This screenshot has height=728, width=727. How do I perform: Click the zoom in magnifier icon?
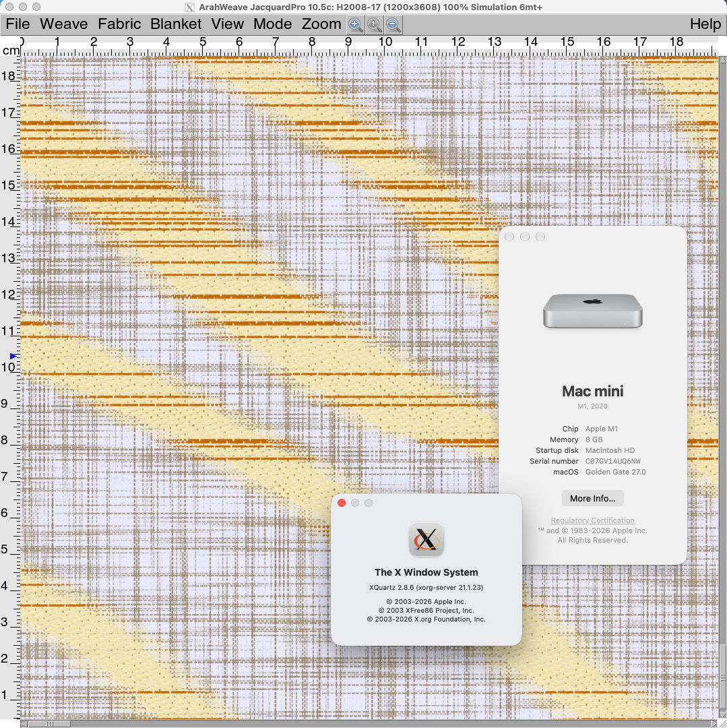click(355, 25)
